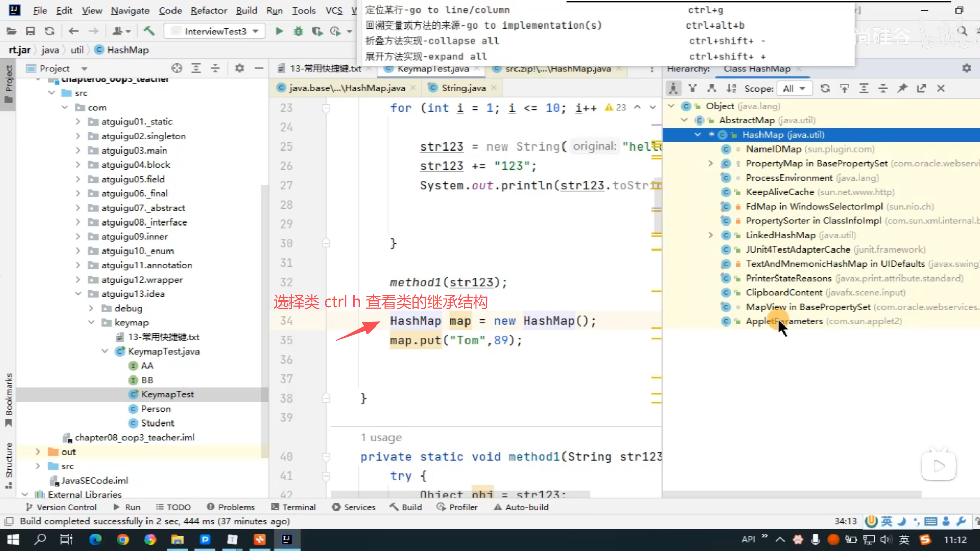This screenshot has width=980, height=551.
Task: Open Hierarchy panel settings gear
Action: 967,68
